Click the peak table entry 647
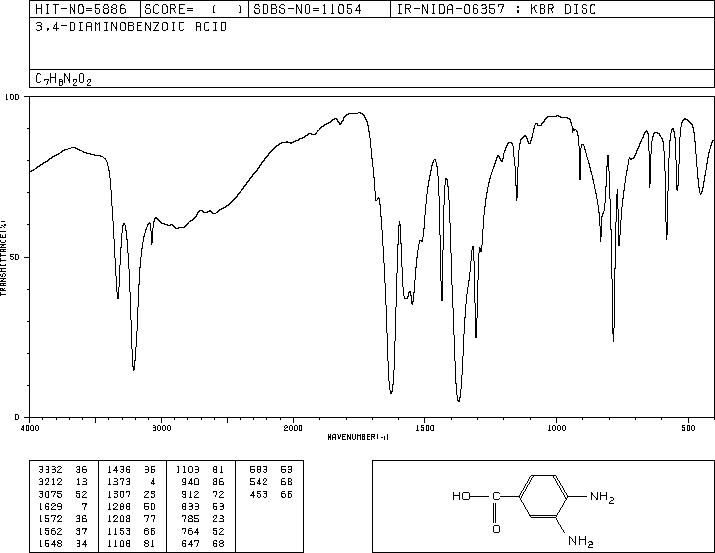Viewport: 715px width, 553px height. 190,543
